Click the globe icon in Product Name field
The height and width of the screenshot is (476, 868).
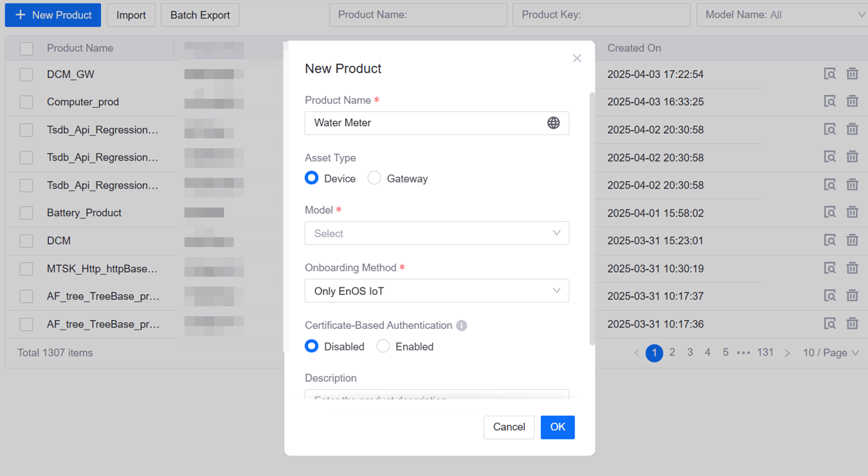coord(553,123)
